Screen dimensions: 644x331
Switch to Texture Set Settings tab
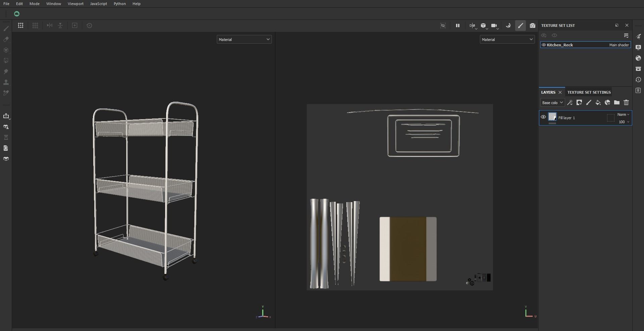[589, 92]
